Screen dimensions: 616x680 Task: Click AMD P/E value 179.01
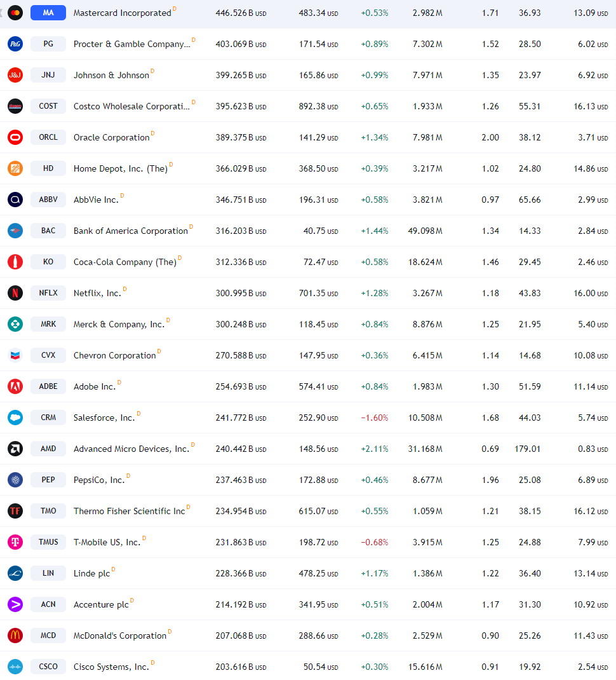528,449
